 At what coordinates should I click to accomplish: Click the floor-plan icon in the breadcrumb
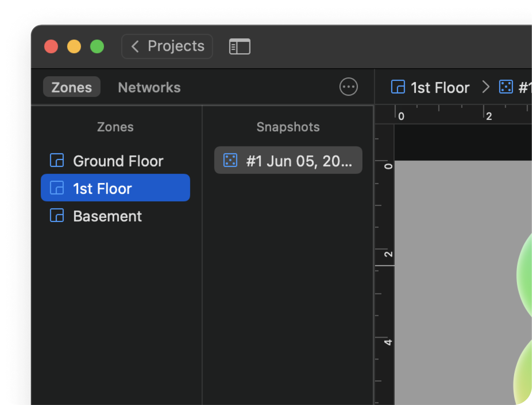click(398, 87)
